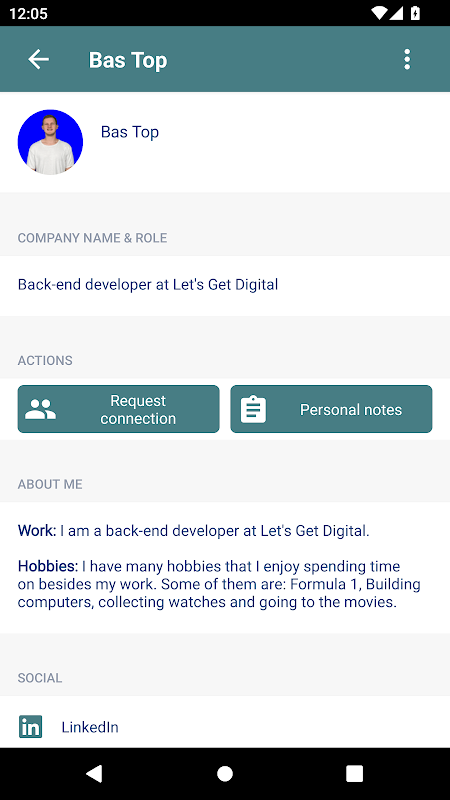The image size is (450, 800).
Task: Tap the battery status icon
Action: pos(415,13)
